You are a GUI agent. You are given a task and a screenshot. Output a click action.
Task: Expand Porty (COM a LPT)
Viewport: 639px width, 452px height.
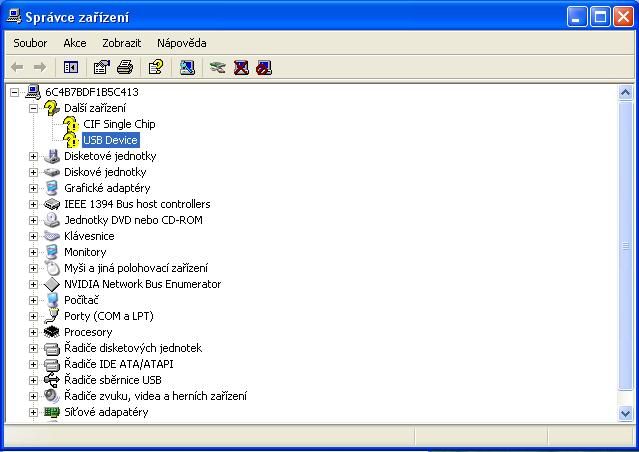click(33, 316)
